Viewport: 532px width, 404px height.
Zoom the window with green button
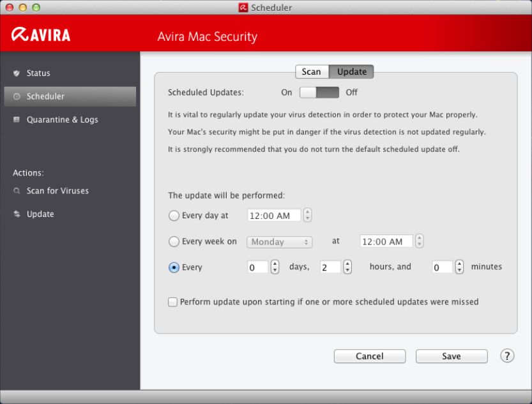(x=36, y=8)
